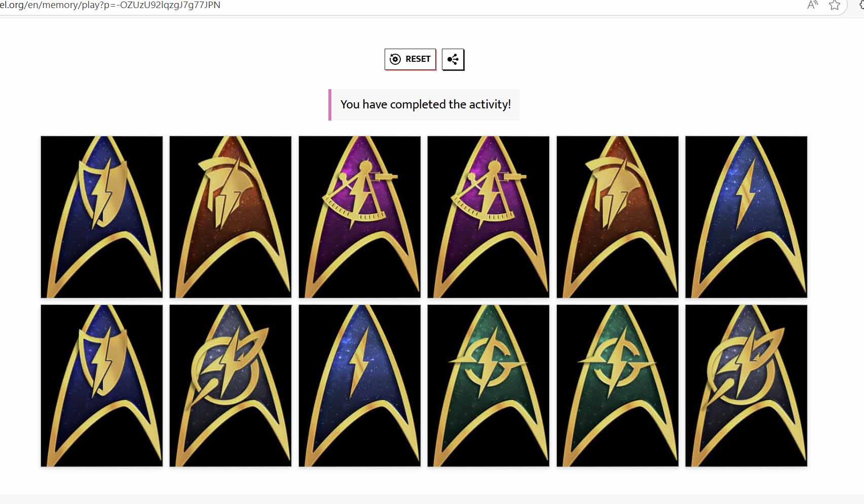Select bottom-row second gray rocket card
This screenshot has height=504, width=864.
231,385
